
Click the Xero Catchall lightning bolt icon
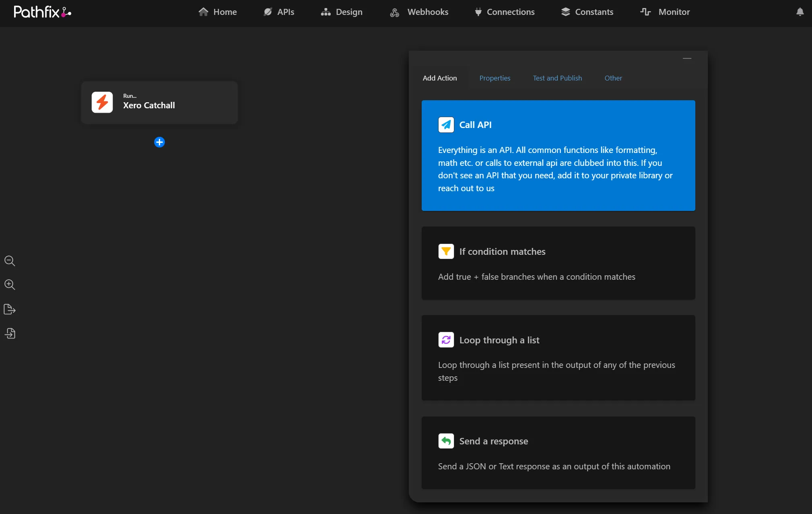pyautogui.click(x=102, y=102)
